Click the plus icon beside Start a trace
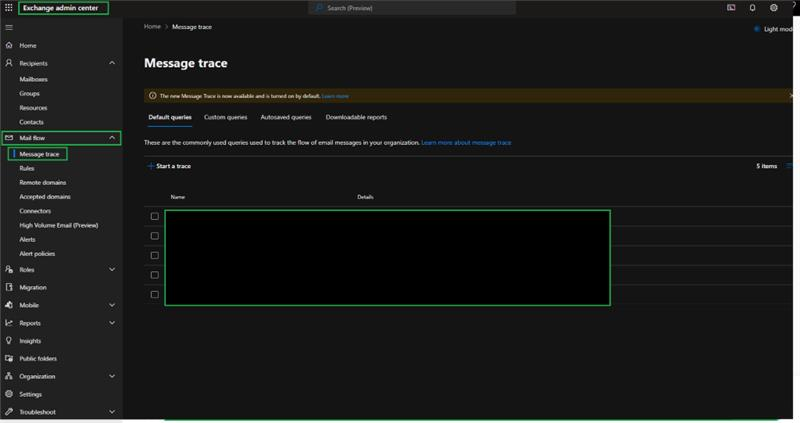Screen dimensions: 800x423 pyautogui.click(x=151, y=166)
